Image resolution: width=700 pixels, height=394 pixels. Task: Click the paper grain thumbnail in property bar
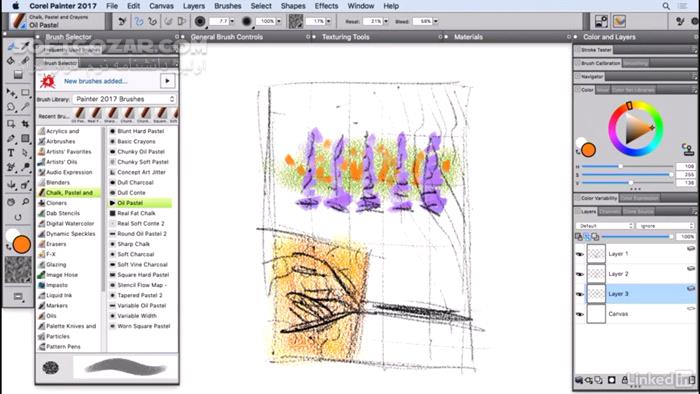(296, 21)
